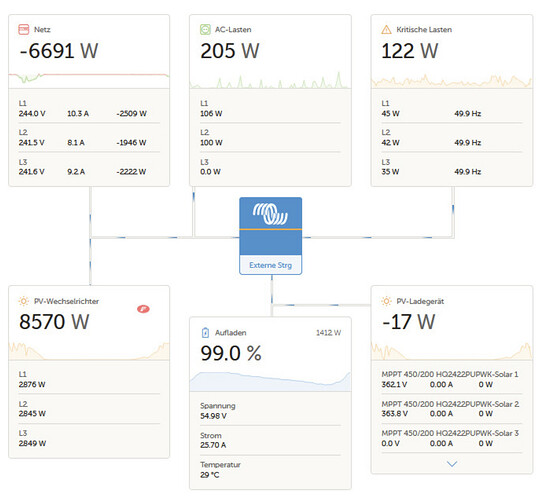Click the AC-Lasten green load graph
The height and width of the screenshot is (500, 550).
pos(270,80)
